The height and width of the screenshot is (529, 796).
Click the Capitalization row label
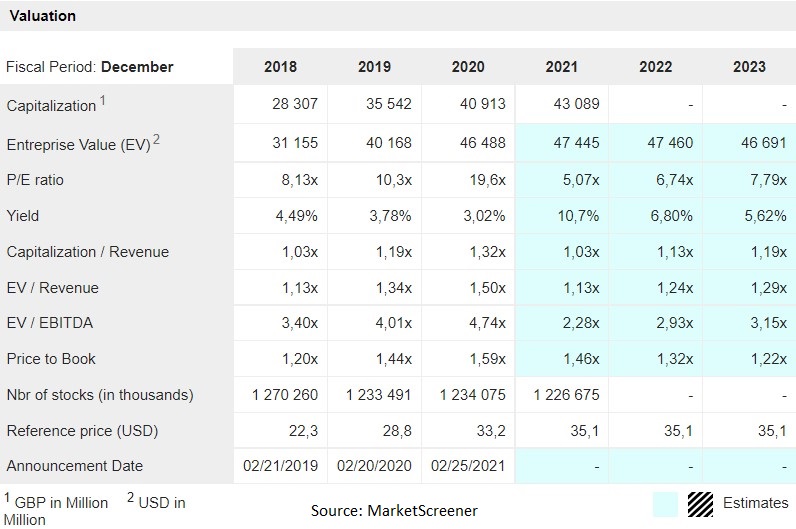coord(51,106)
